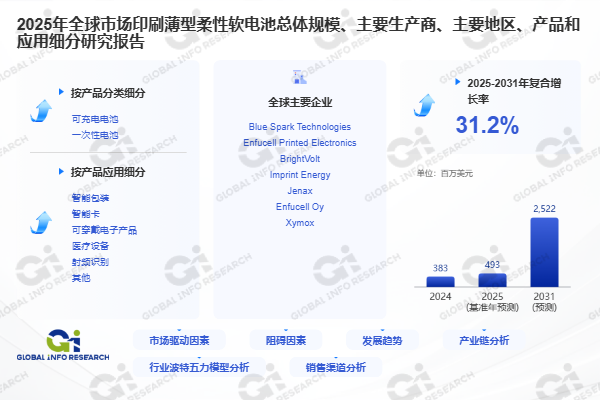Click the 智能卡 application item
Screen dimensions: 600x400
pyautogui.click(x=86, y=214)
